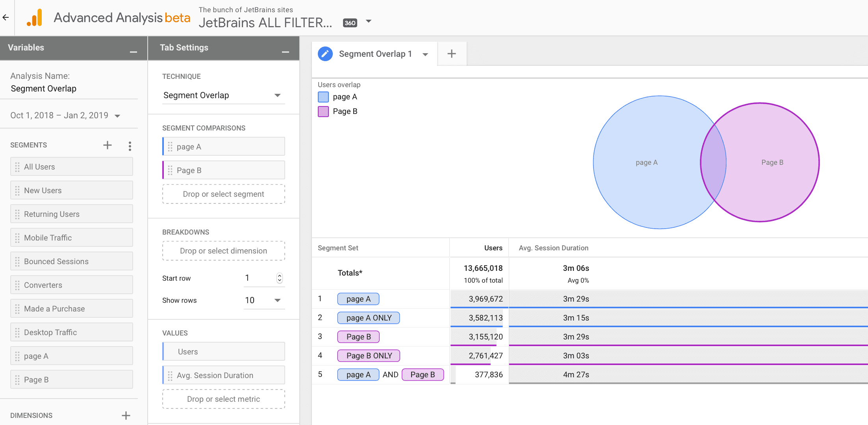Viewport: 868px width, 425px height.
Task: Click the Drop or select metric box
Action: [x=224, y=399]
